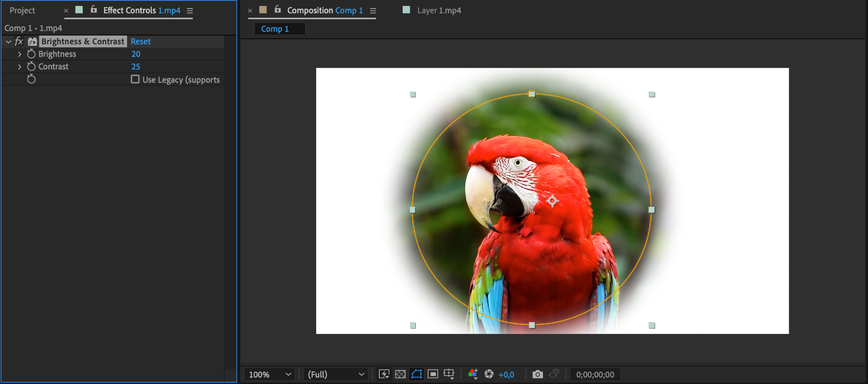Switch to the Project tab
This screenshot has height=384, width=868.
pyautogui.click(x=22, y=11)
